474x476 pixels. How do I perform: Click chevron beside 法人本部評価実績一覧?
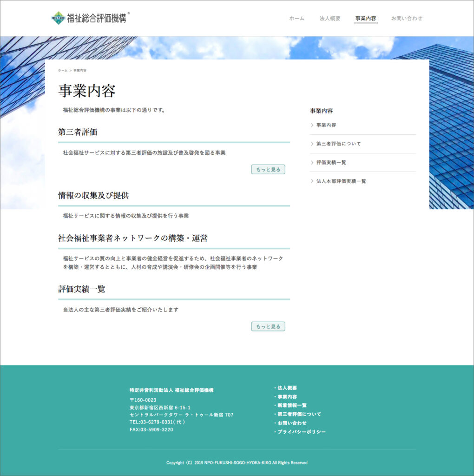312,181
